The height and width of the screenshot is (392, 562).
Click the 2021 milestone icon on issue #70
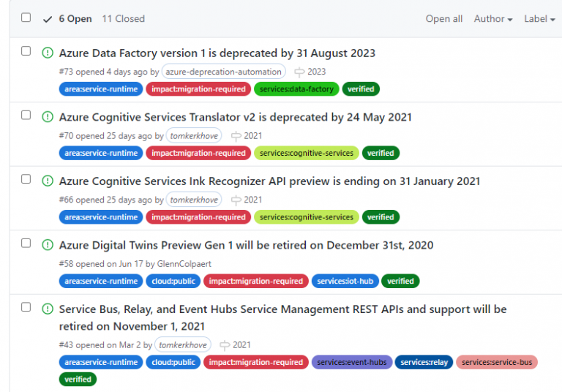point(236,136)
